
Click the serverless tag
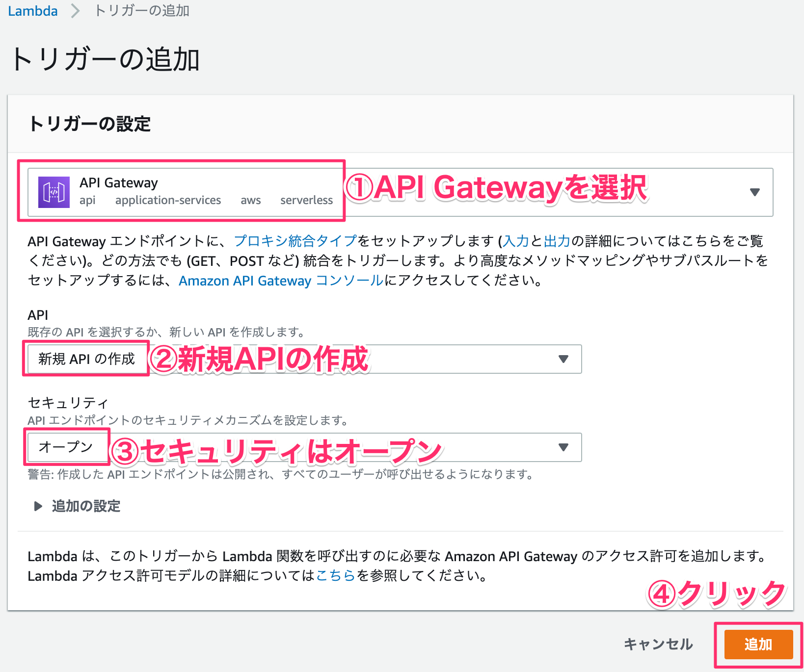click(307, 200)
